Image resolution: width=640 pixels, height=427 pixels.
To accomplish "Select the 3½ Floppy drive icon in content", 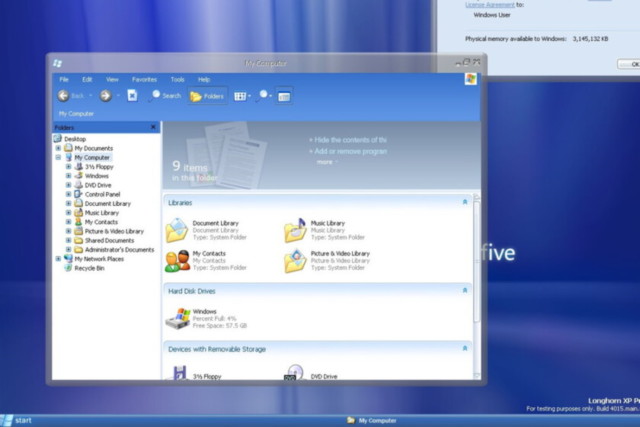I will coord(179,372).
